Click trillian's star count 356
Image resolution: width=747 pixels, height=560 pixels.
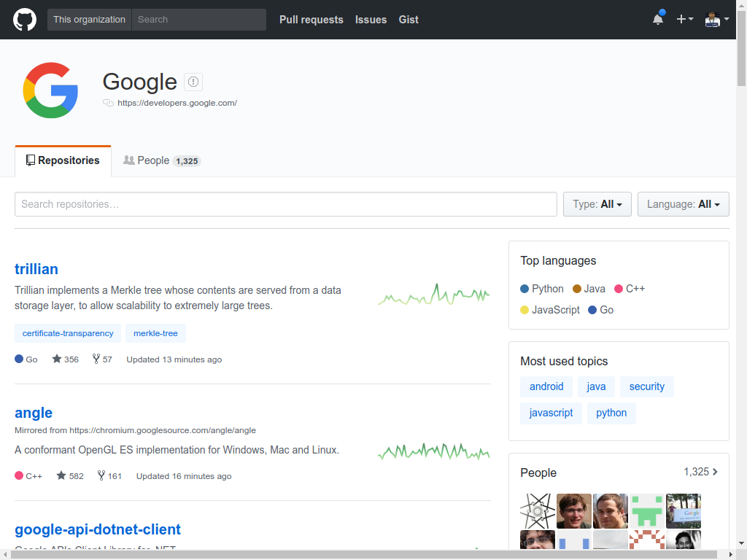click(65, 359)
